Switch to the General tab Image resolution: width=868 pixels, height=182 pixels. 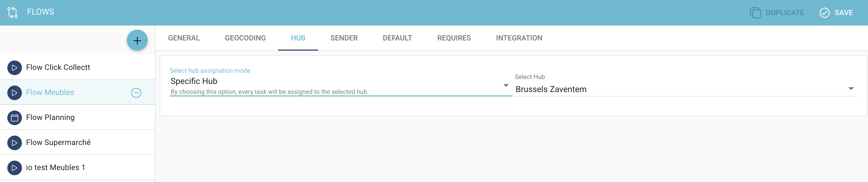point(184,38)
